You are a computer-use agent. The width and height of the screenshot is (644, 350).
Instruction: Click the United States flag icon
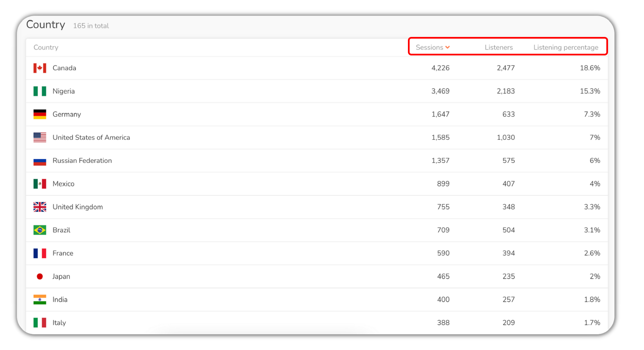[40, 137]
